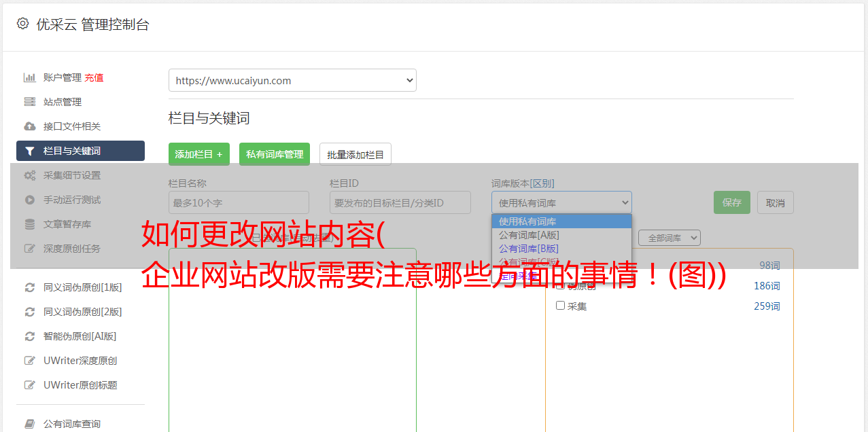Open 接口文件相关 via its cloud upload icon
Viewport: 868px width, 432px height.
(30, 126)
